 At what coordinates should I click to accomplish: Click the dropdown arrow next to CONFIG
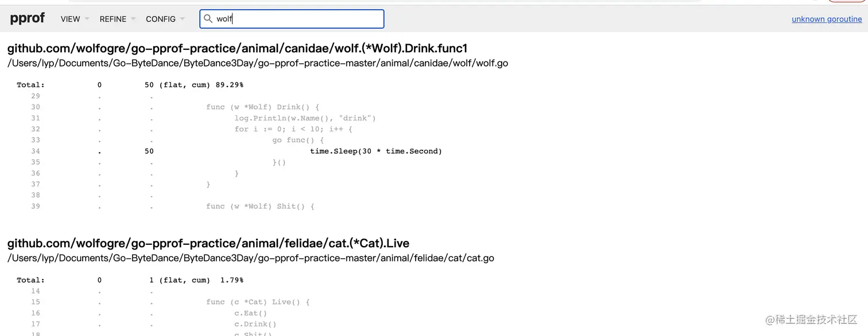[x=183, y=19]
